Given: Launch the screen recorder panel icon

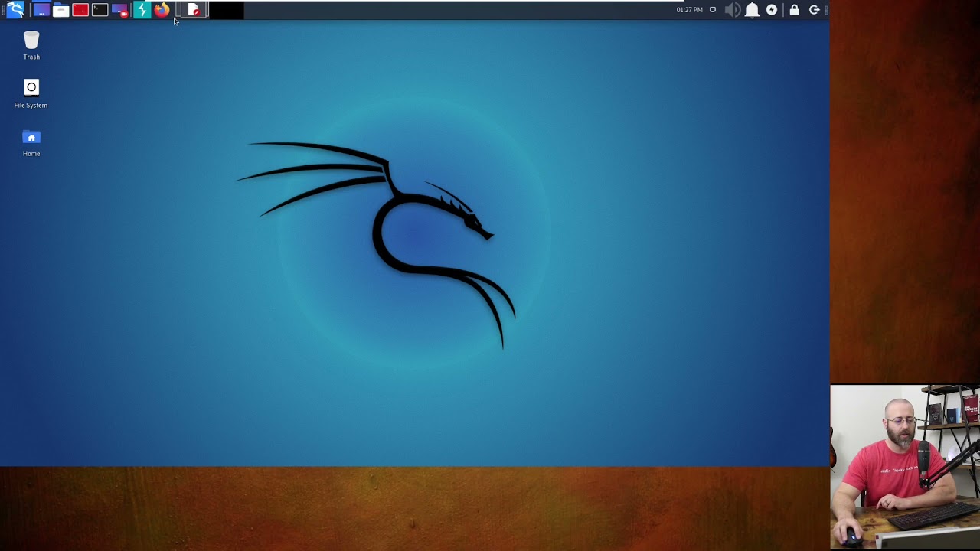Looking at the screenshot, I should coord(119,10).
